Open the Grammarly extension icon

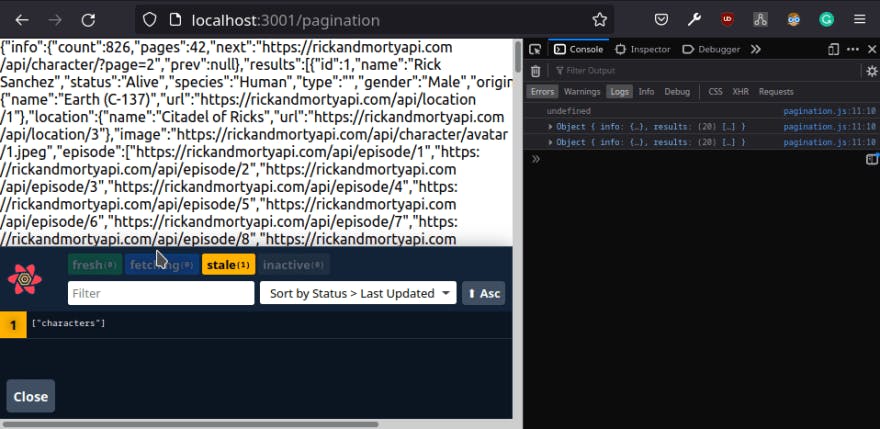click(826, 20)
